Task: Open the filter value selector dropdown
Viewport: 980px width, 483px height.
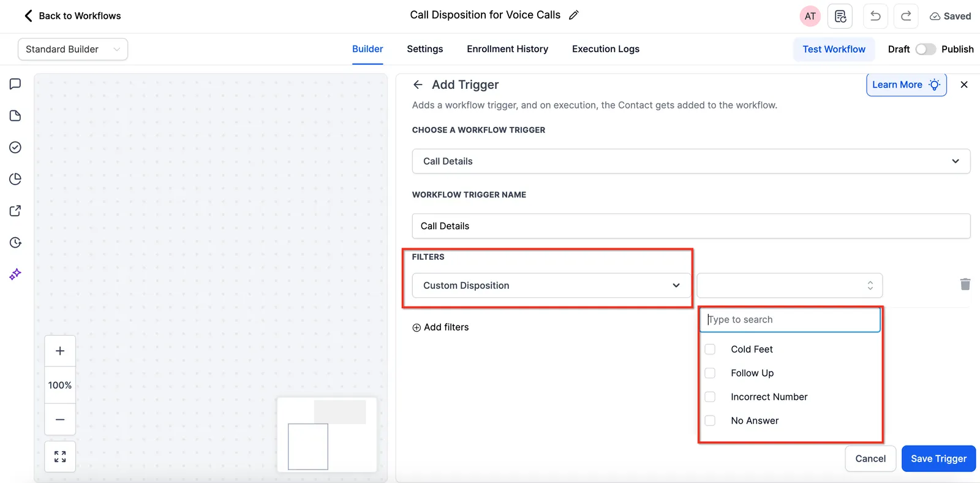Action: tap(790, 286)
